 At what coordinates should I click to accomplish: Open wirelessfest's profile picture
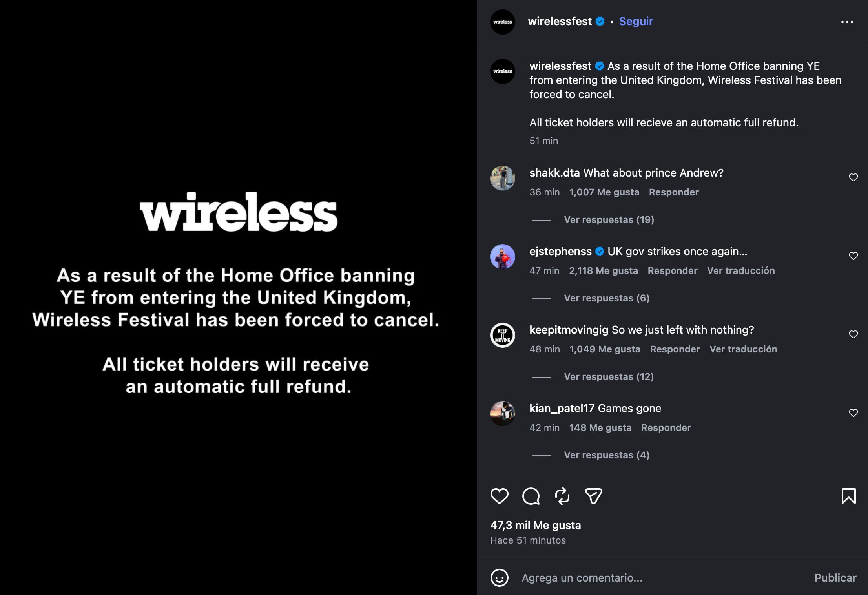pos(503,22)
